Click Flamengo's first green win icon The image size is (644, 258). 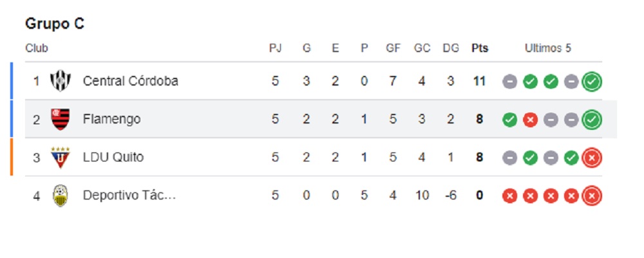tap(509, 120)
